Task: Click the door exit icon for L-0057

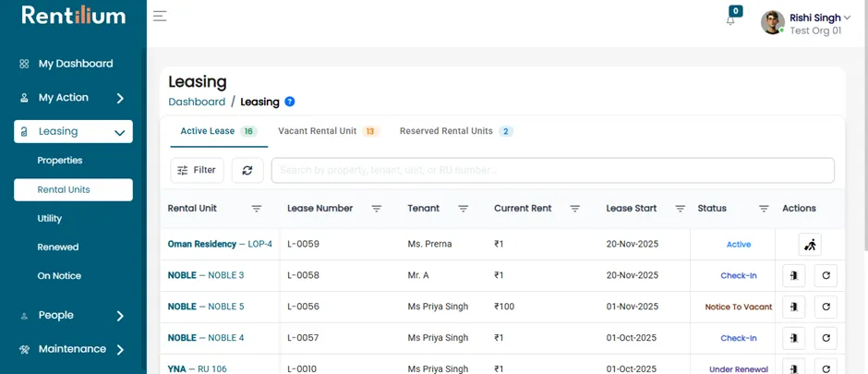Action: [794, 338]
